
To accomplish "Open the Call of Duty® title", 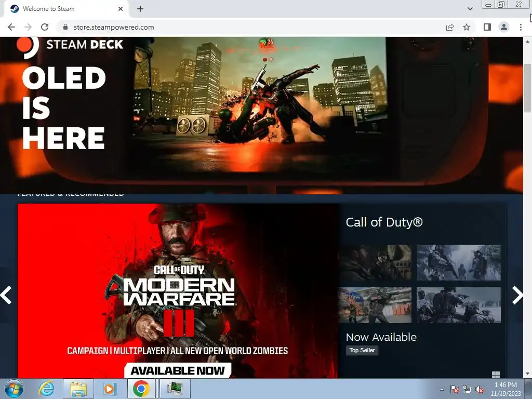I will [384, 222].
